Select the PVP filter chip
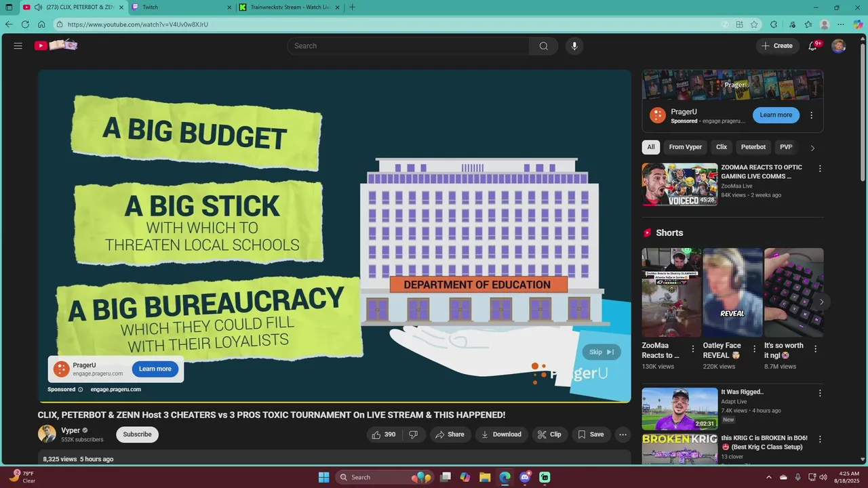 (x=786, y=147)
